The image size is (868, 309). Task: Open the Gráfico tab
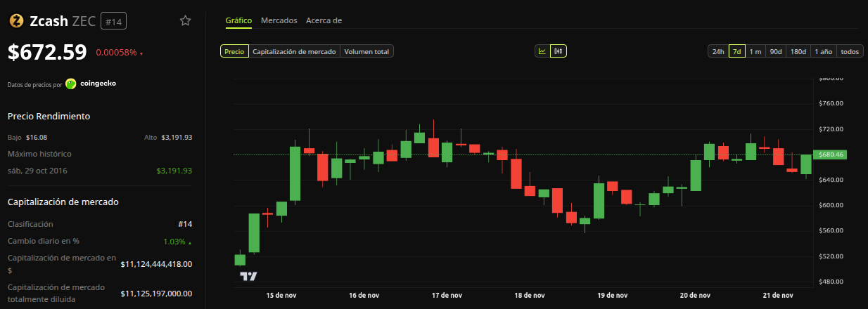238,20
